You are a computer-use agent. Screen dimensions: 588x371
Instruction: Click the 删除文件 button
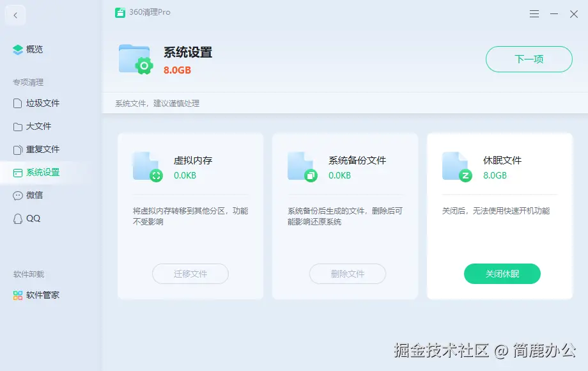347,274
